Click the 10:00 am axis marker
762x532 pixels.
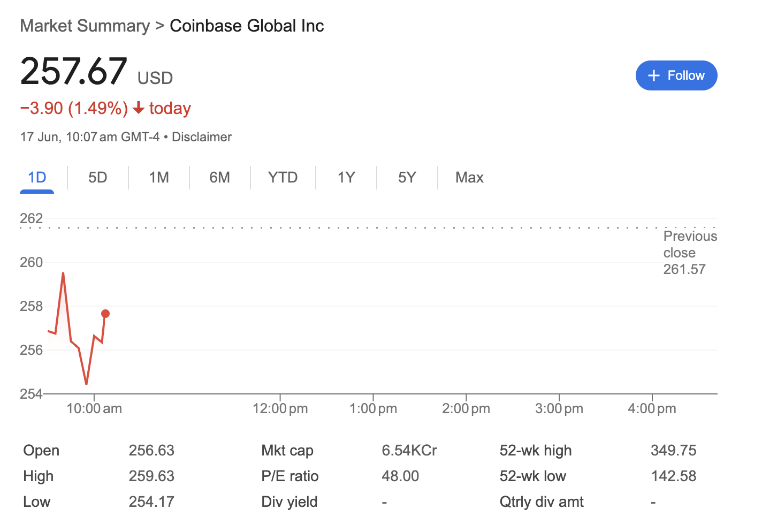(x=94, y=409)
